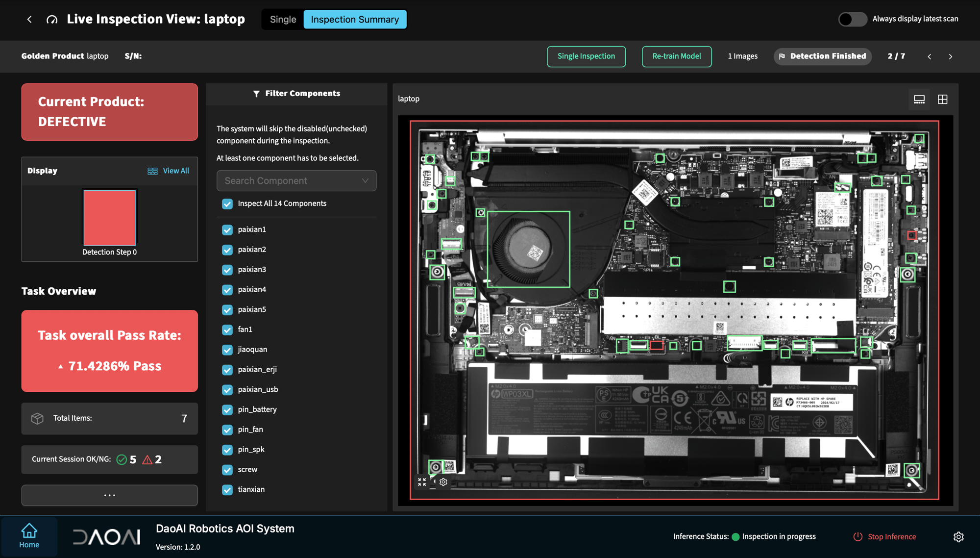
Task: Click the back arrow beside the DaoAI logo
Action: (29, 19)
